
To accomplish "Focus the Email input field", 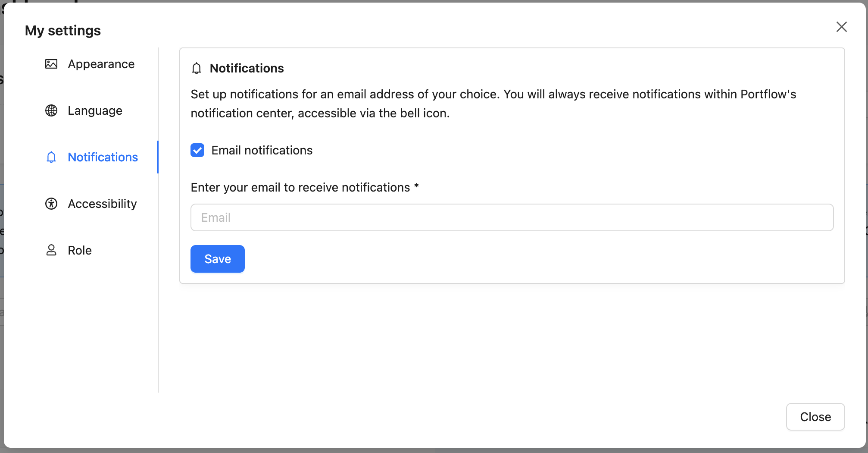I will 512,217.
